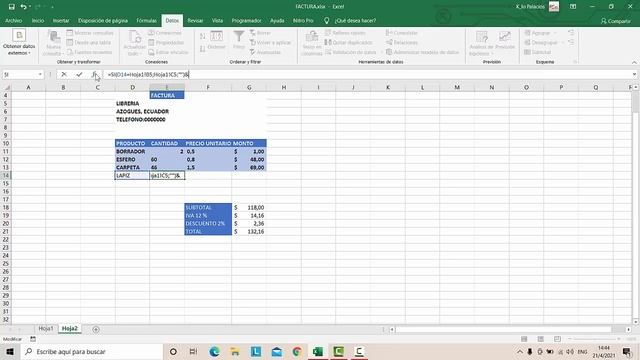Click the Nueva consulta icon
The image size is (640, 360).
tap(53, 37)
